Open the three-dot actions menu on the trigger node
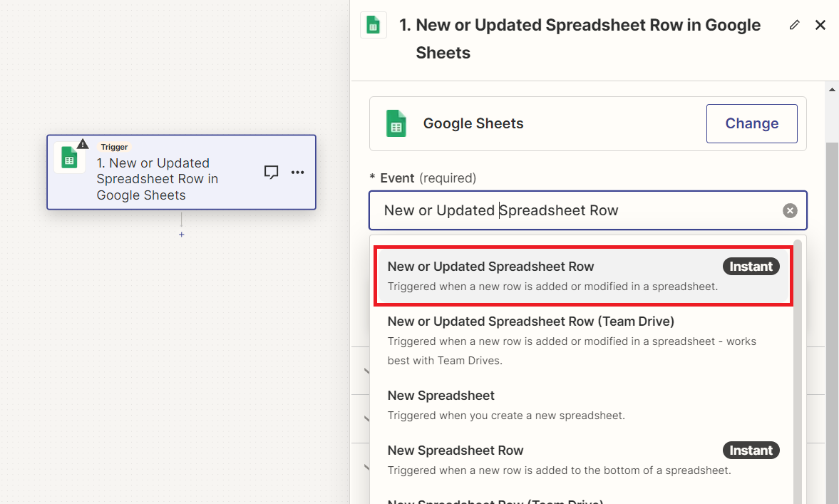839x504 pixels. click(299, 172)
